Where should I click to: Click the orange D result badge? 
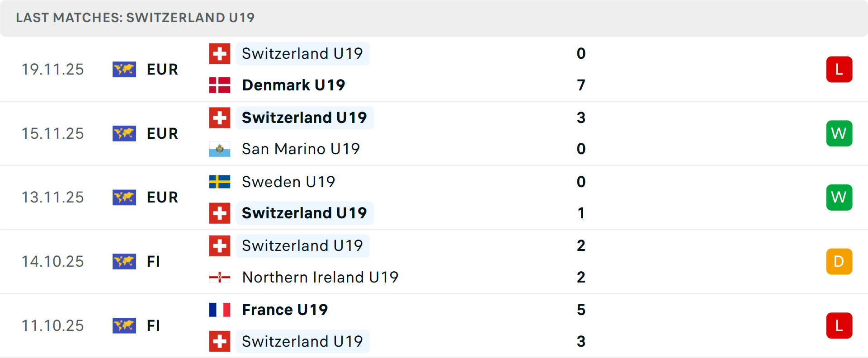coord(839,261)
